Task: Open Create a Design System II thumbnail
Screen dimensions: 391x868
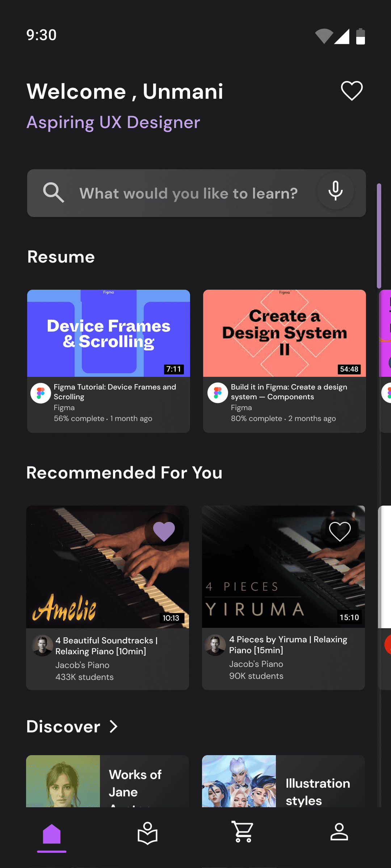Action: [x=285, y=333]
